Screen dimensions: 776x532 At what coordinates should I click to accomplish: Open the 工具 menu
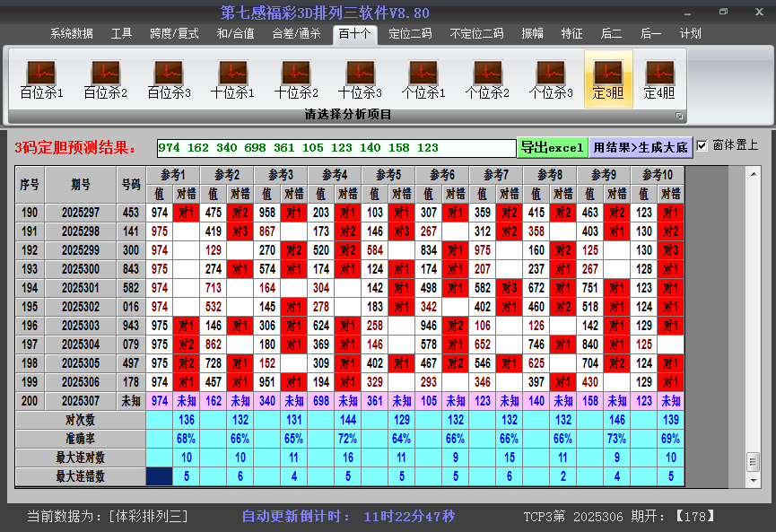[121, 33]
